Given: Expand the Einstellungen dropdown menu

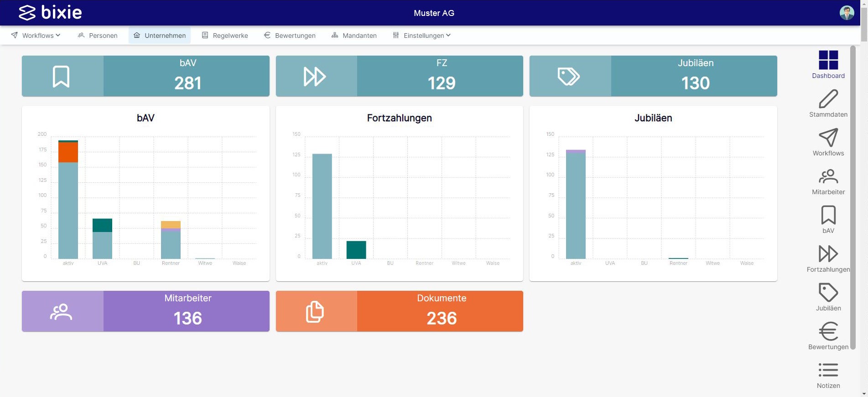Looking at the screenshot, I should [421, 36].
